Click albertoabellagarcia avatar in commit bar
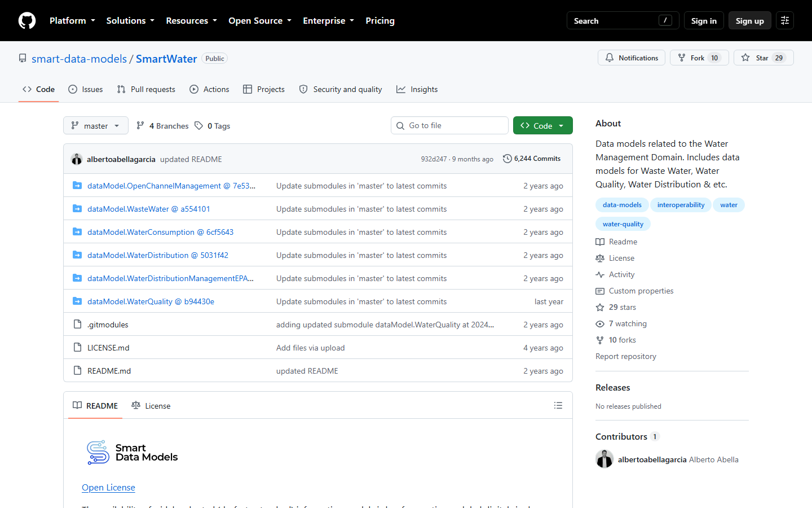812x508 pixels. 77,159
